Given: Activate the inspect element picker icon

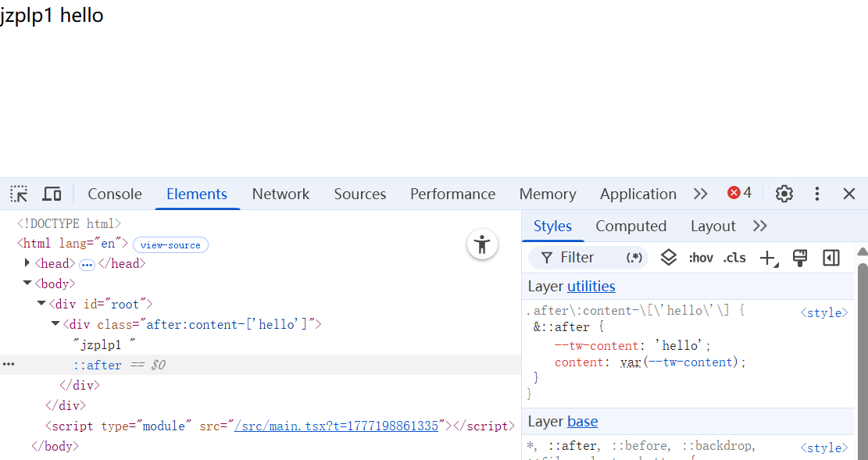Looking at the screenshot, I should [x=19, y=194].
